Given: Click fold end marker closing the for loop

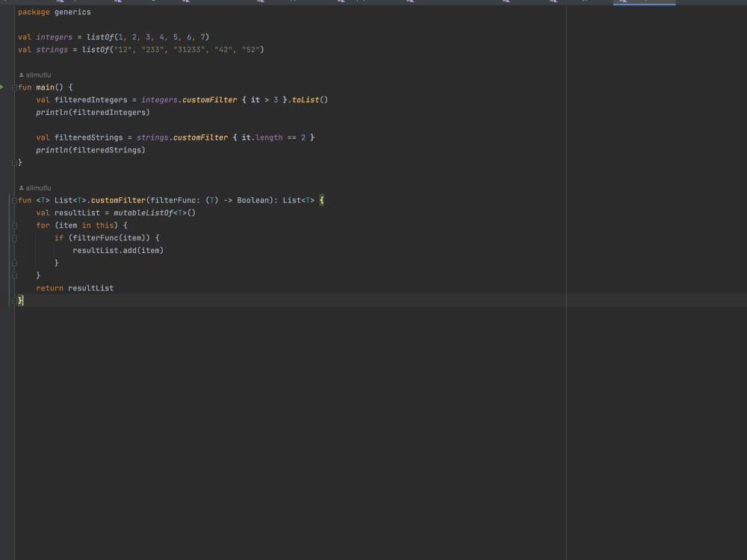Looking at the screenshot, I should (x=14, y=276).
